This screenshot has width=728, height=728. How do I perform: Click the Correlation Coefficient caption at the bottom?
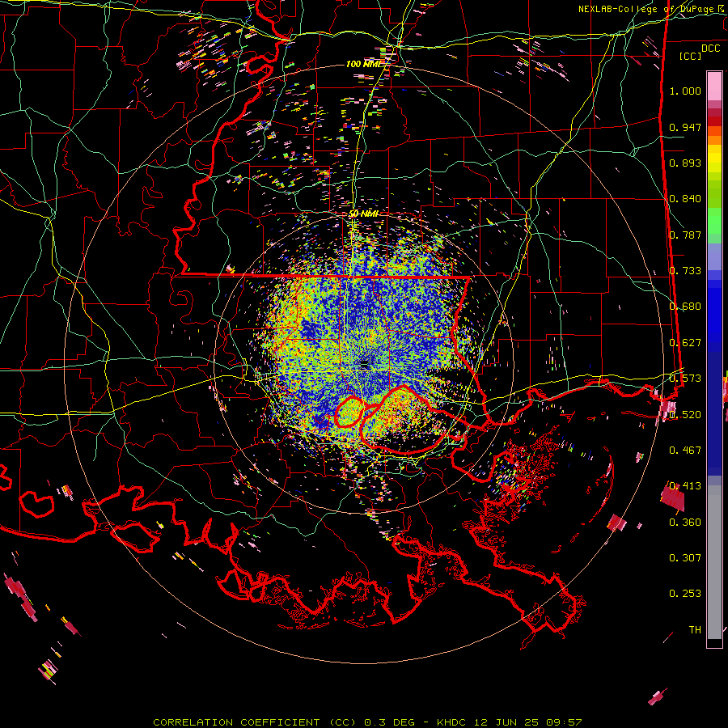[367, 722]
